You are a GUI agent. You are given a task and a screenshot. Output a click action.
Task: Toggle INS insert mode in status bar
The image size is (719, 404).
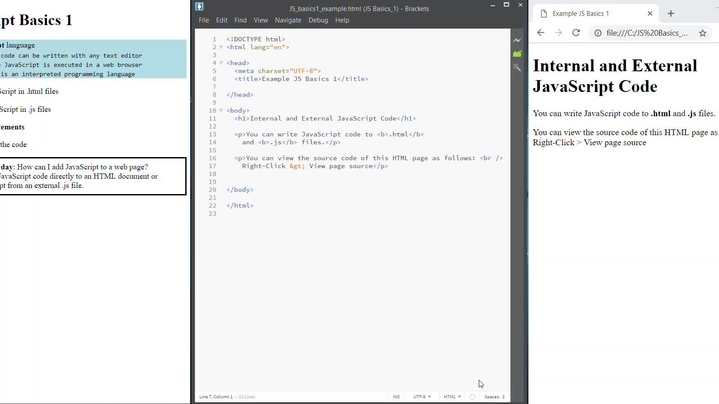(x=396, y=397)
